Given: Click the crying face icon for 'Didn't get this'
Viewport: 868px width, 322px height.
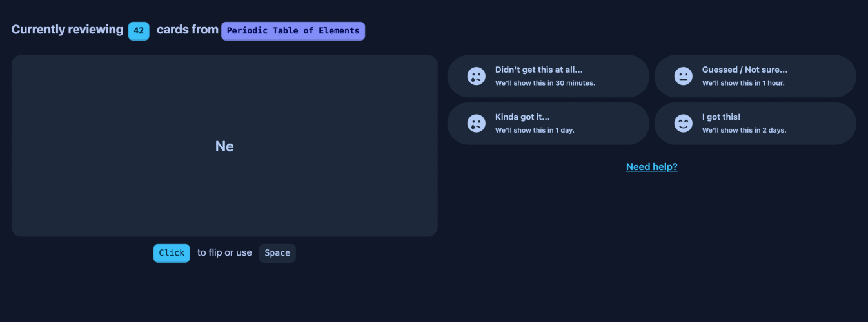Looking at the screenshot, I should (476, 76).
